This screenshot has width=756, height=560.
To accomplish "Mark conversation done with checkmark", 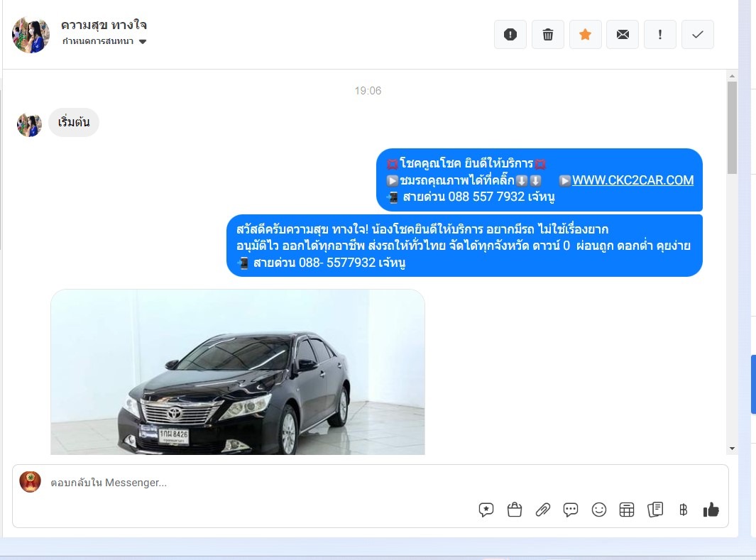I will point(698,35).
